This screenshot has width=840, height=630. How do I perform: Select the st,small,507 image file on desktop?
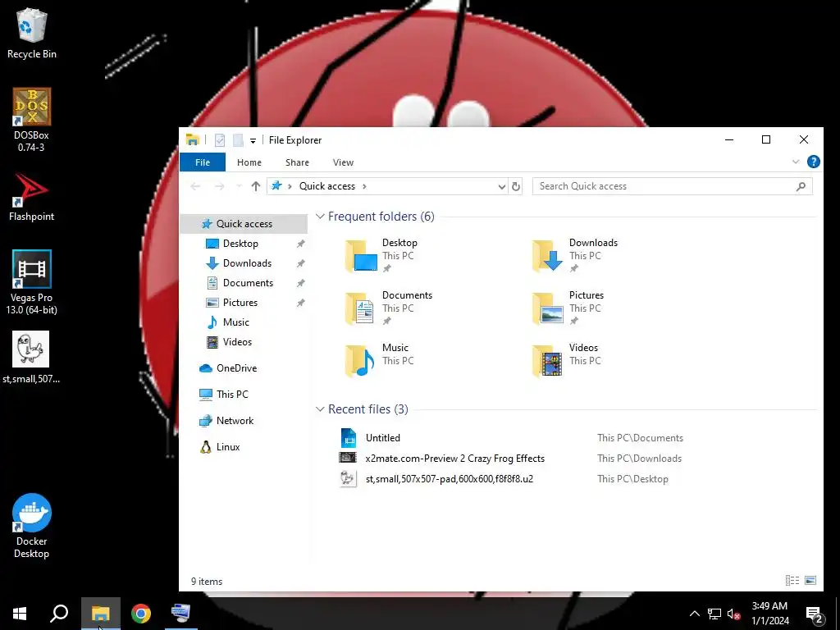(x=31, y=358)
